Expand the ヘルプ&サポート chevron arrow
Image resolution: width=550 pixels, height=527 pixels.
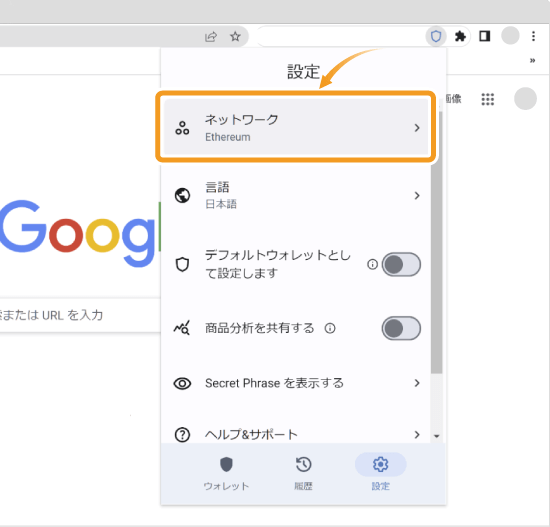[x=417, y=435]
